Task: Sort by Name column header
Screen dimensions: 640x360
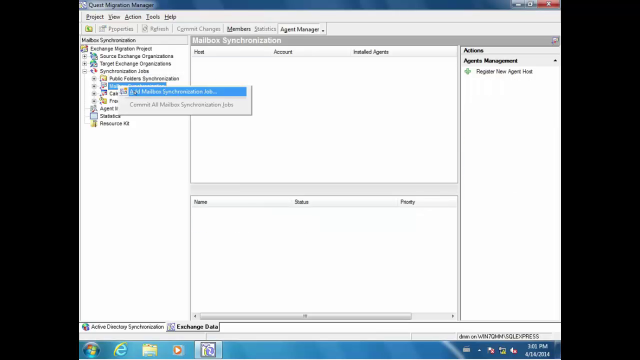Action: (x=242, y=202)
